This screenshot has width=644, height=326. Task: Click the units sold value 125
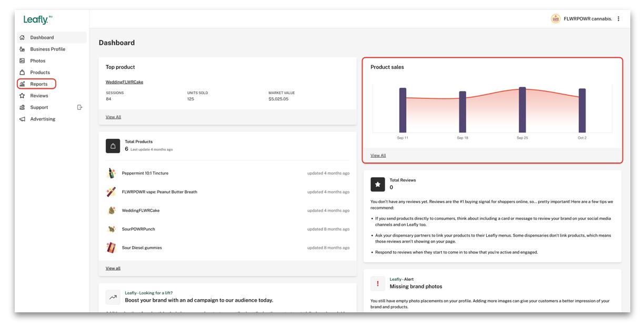[190, 99]
